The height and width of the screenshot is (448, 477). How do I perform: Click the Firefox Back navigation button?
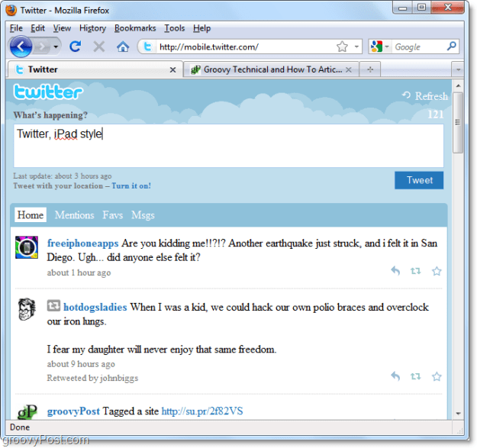pos(21,47)
